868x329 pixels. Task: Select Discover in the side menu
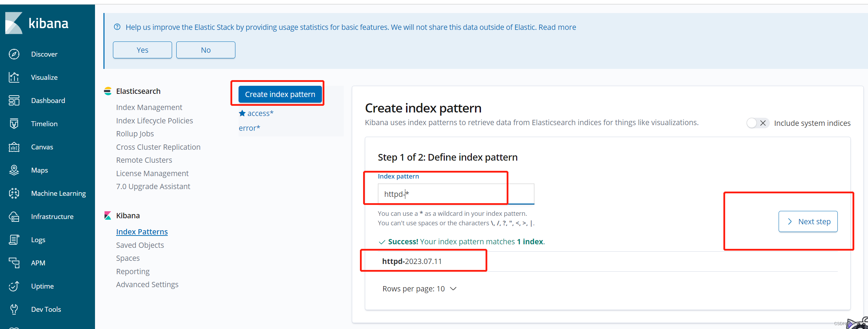[x=44, y=54]
